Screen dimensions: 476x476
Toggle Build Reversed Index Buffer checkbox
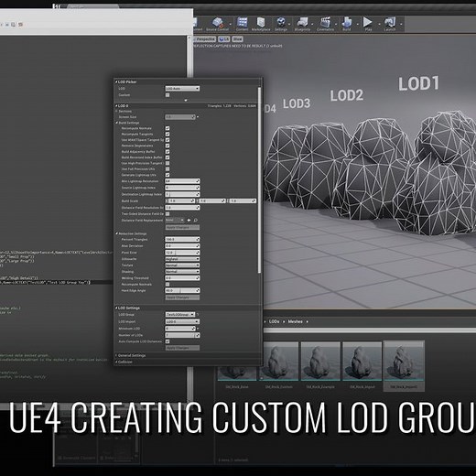click(x=168, y=157)
